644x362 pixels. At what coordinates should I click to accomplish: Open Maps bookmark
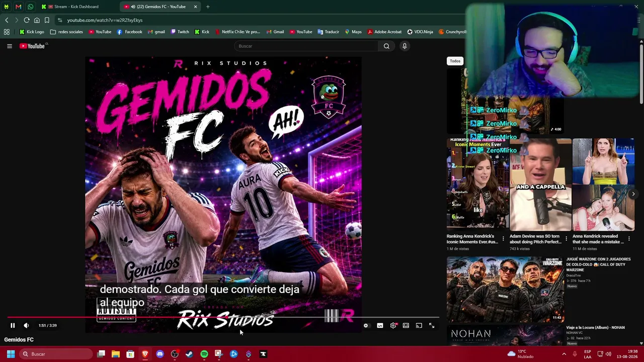pos(353,32)
